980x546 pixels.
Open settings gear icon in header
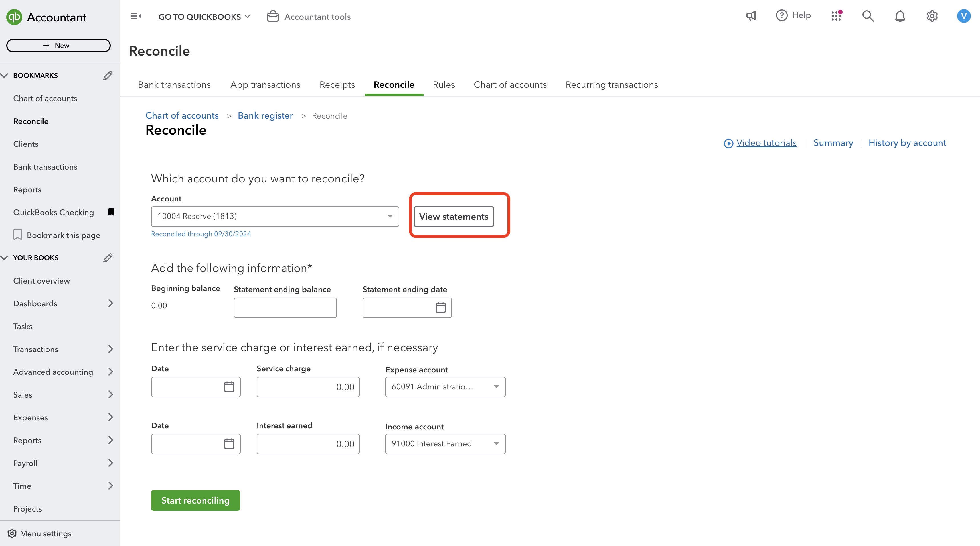[932, 16]
